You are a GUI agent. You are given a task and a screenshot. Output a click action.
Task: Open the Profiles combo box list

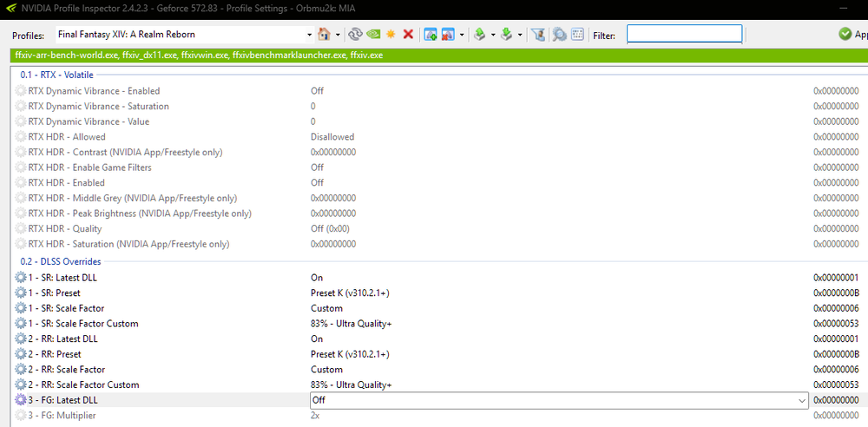click(x=310, y=35)
